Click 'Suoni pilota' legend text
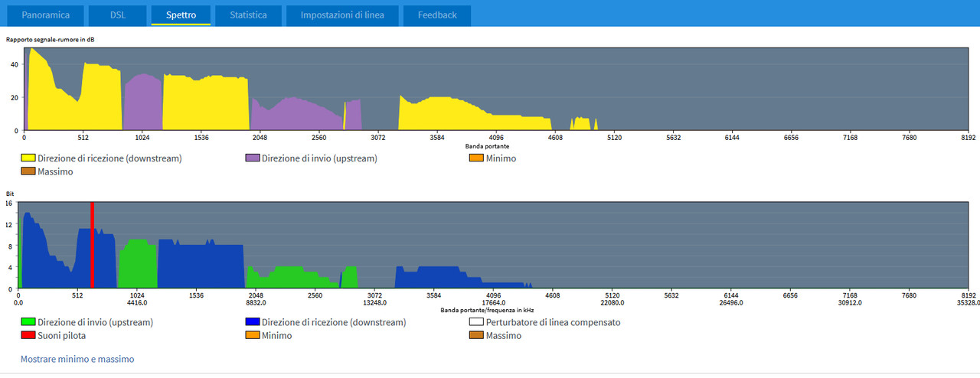Screen dimensions: 980x378 [62, 335]
